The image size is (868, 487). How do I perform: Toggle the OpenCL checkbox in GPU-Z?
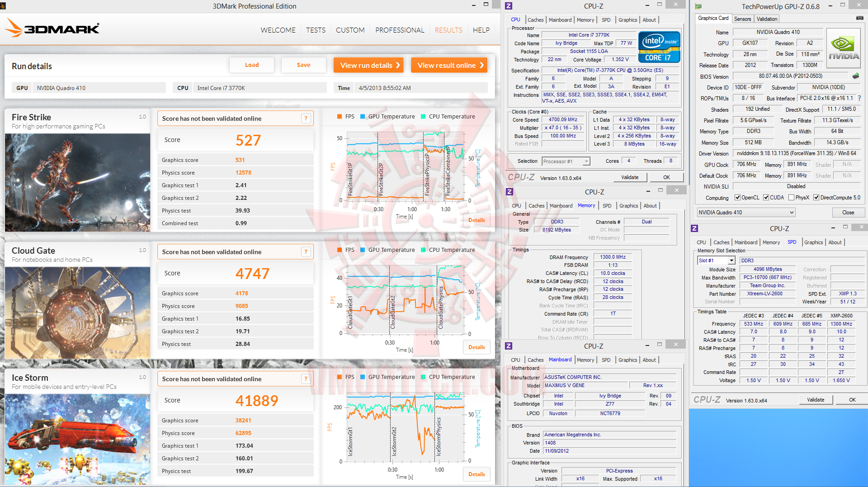(x=737, y=198)
